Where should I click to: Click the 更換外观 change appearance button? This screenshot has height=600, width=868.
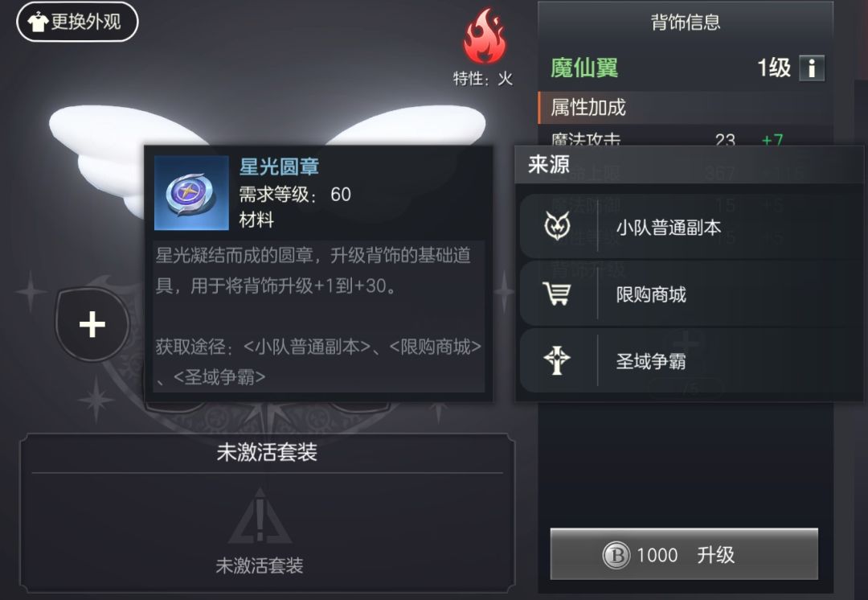[x=77, y=22]
